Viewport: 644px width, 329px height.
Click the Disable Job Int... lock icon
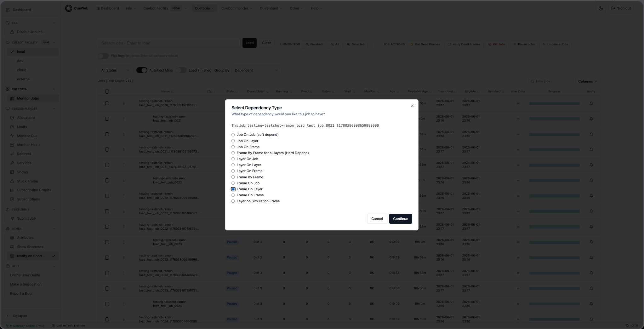coord(12,32)
